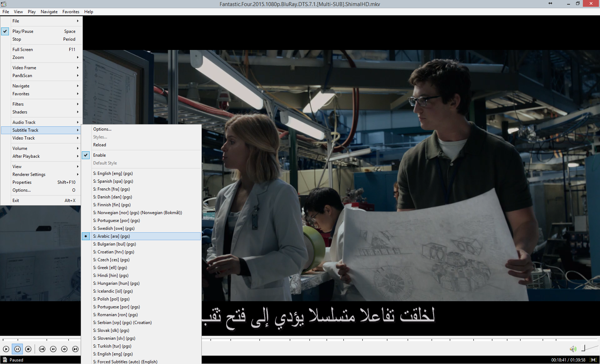Image resolution: width=600 pixels, height=364 pixels.
Task: Click the highlighted Pause button
Action: 17,349
